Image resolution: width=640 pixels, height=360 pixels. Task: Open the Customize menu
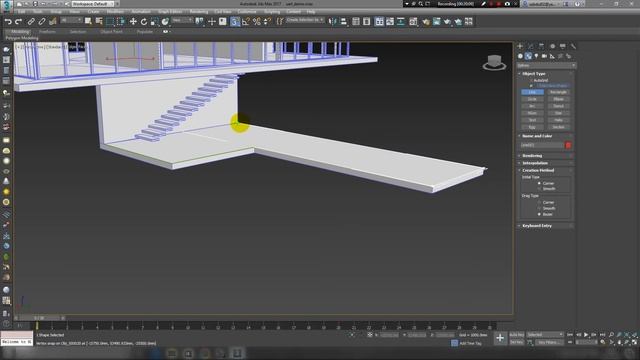coord(247,12)
